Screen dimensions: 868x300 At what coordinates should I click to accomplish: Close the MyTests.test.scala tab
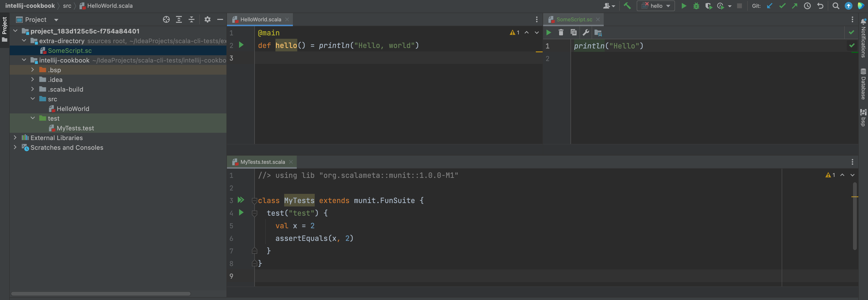pyautogui.click(x=291, y=162)
